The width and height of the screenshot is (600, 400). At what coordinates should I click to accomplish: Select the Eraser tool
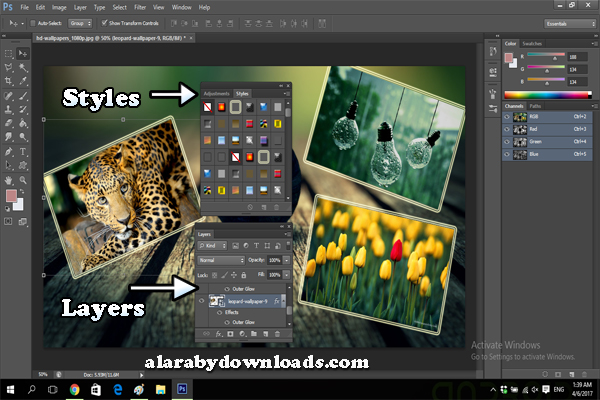(x=8, y=123)
